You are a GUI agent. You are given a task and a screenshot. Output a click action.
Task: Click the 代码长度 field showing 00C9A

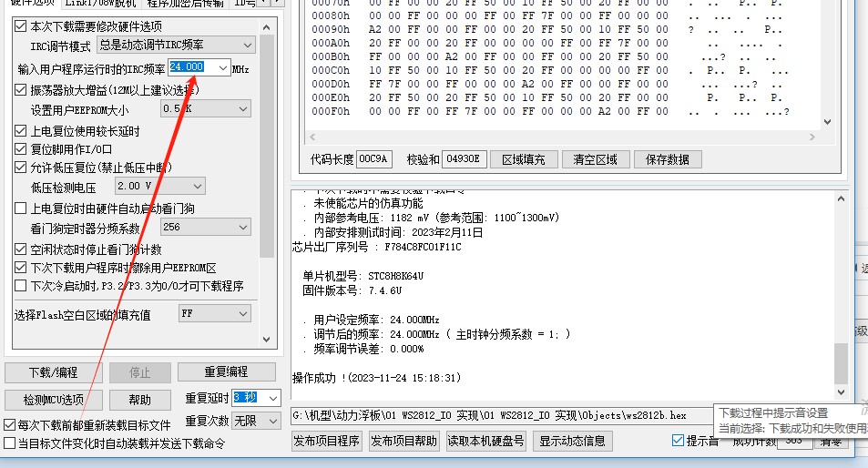[373, 159]
